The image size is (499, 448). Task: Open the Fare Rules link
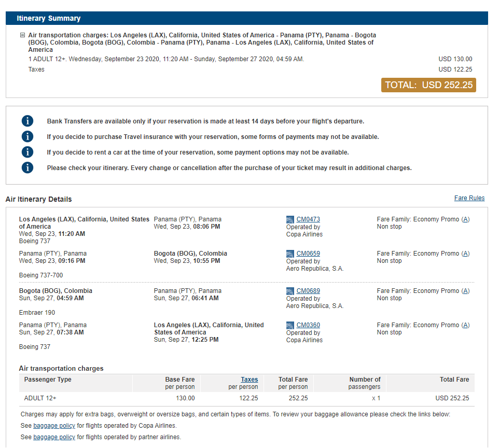pyautogui.click(x=469, y=198)
